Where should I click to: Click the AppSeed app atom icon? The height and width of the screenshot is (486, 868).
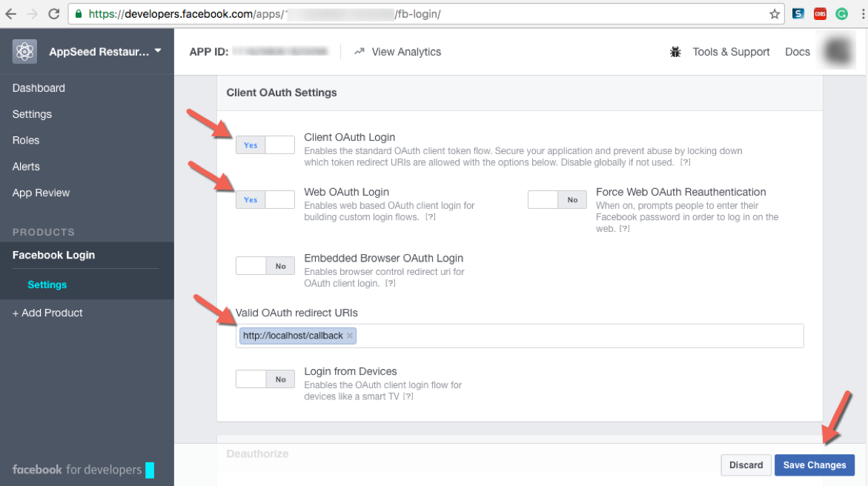point(25,51)
